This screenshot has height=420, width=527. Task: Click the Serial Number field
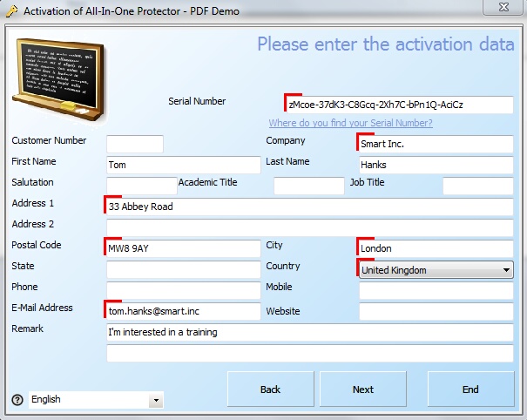399,105
